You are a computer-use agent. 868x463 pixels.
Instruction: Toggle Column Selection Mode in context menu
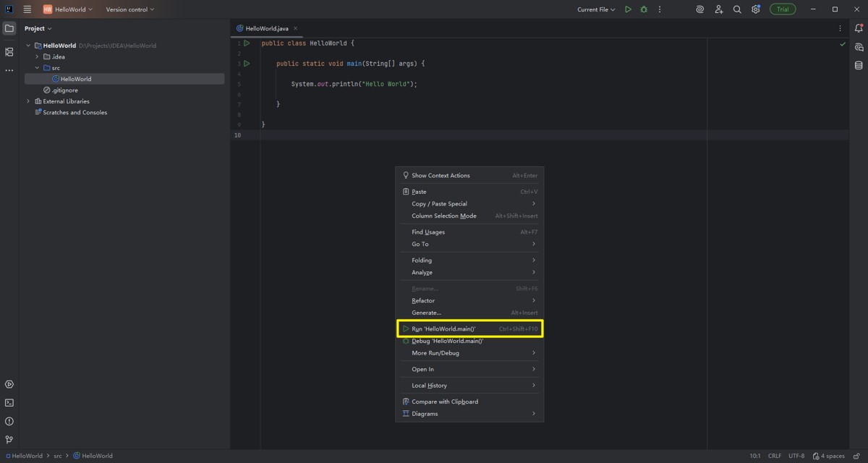[444, 216]
